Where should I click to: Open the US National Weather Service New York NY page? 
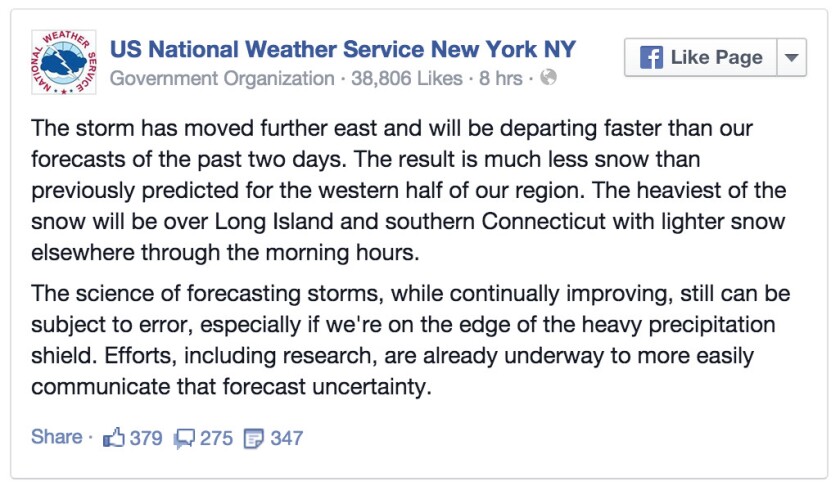[343, 49]
